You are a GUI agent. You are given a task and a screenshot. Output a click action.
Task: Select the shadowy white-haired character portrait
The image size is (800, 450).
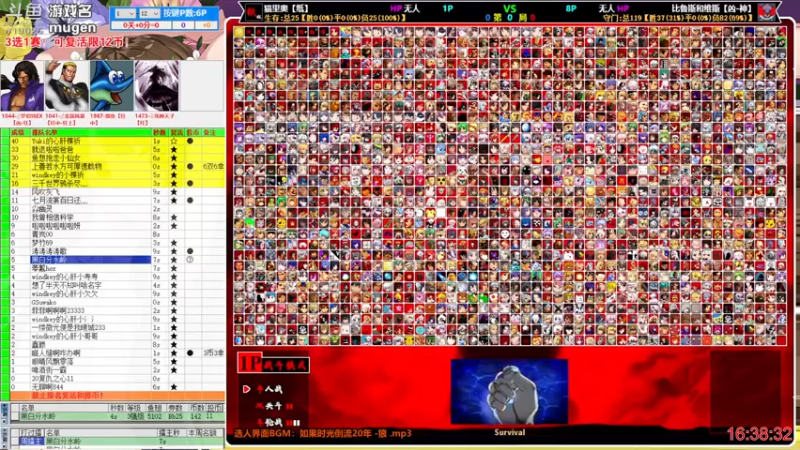157,86
